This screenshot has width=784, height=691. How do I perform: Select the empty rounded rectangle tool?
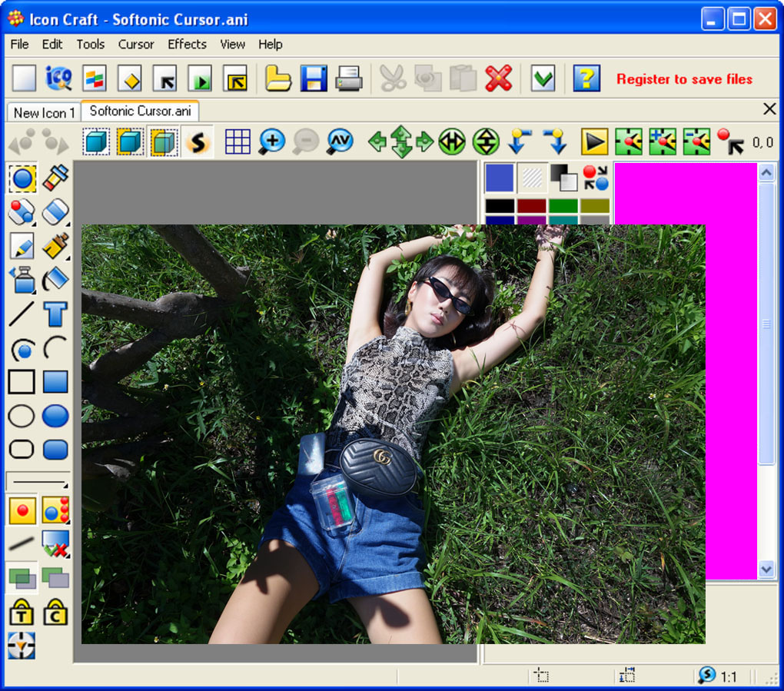click(x=22, y=450)
